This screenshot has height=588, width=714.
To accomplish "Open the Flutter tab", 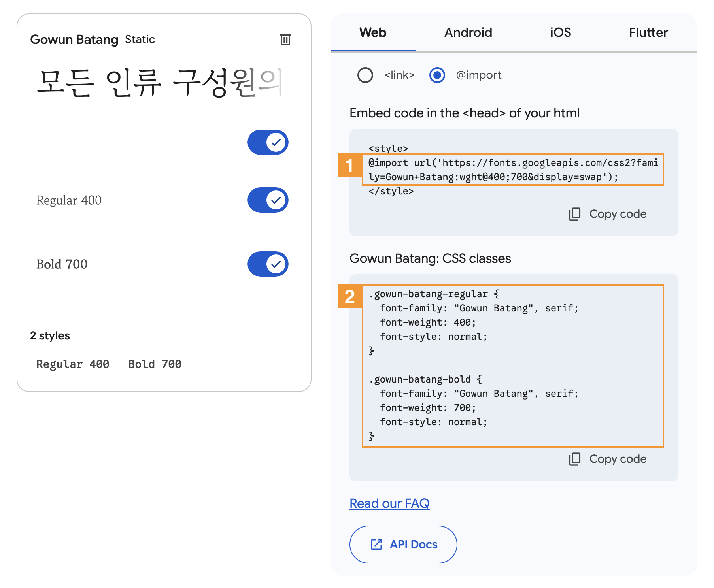I will [x=648, y=32].
